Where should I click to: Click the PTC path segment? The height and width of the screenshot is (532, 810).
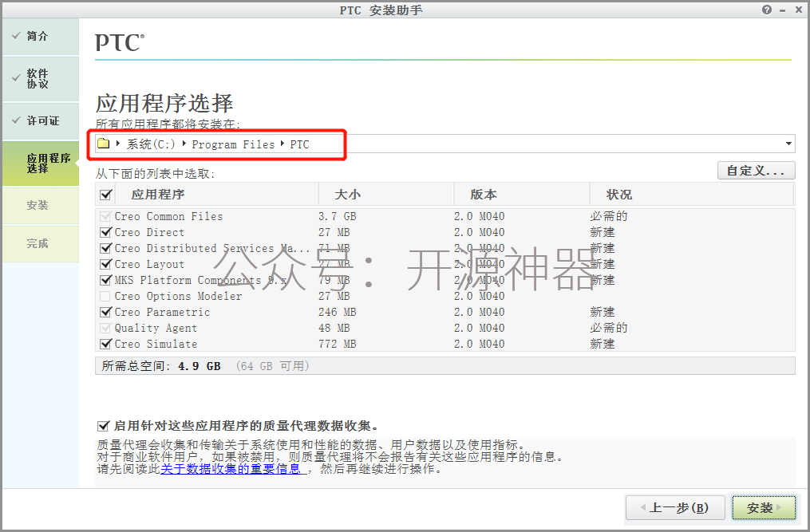pyautogui.click(x=299, y=144)
